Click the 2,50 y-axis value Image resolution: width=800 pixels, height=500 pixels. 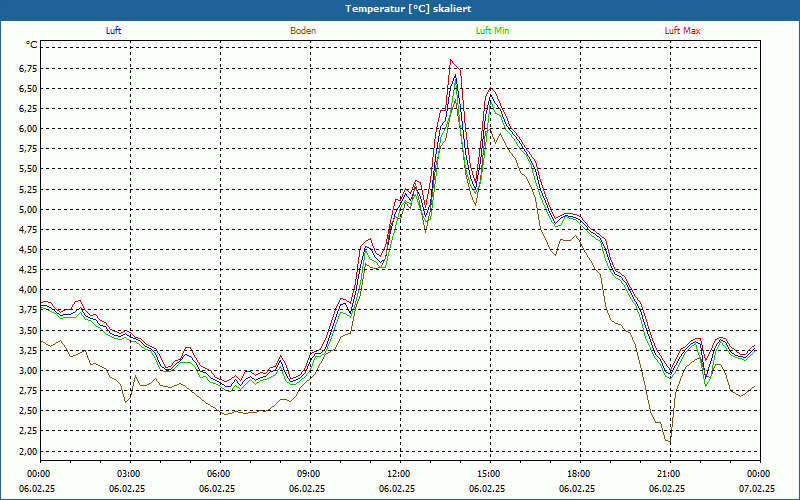coord(29,411)
